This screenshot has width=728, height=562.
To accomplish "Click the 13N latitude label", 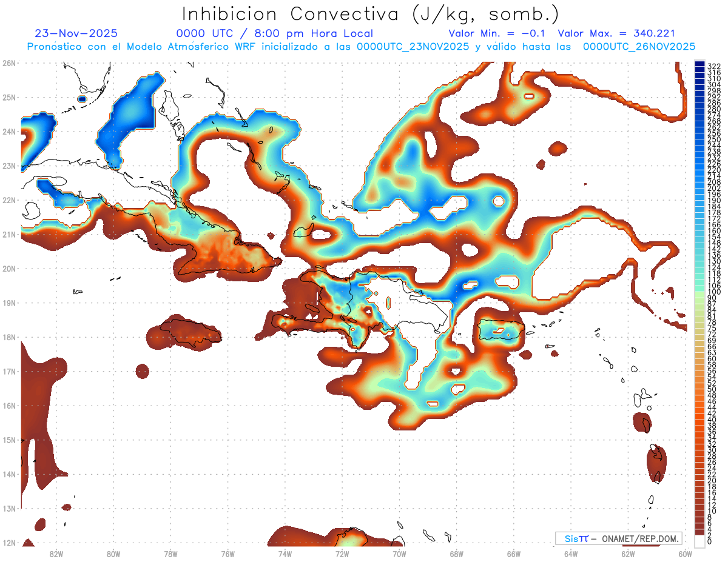I will click(9, 508).
